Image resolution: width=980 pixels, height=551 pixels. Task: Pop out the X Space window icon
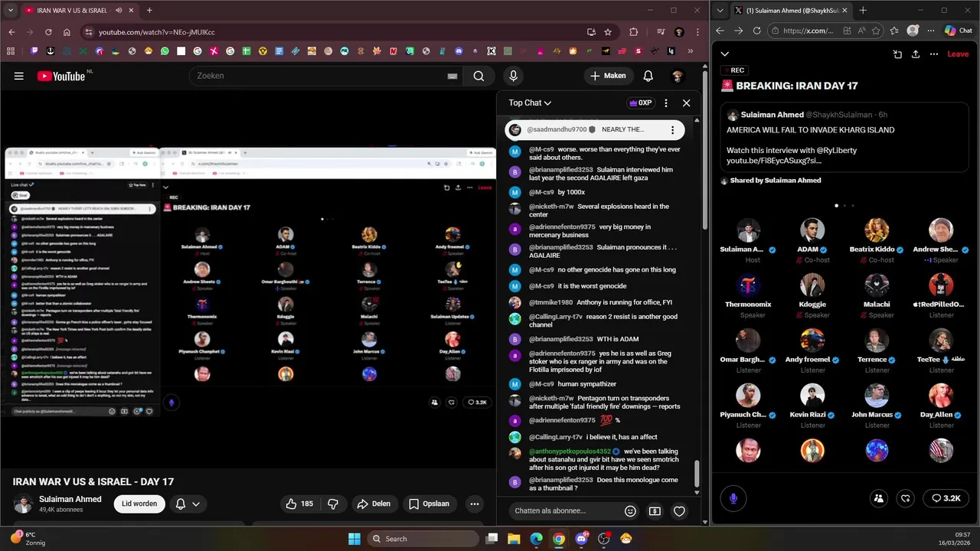click(897, 54)
